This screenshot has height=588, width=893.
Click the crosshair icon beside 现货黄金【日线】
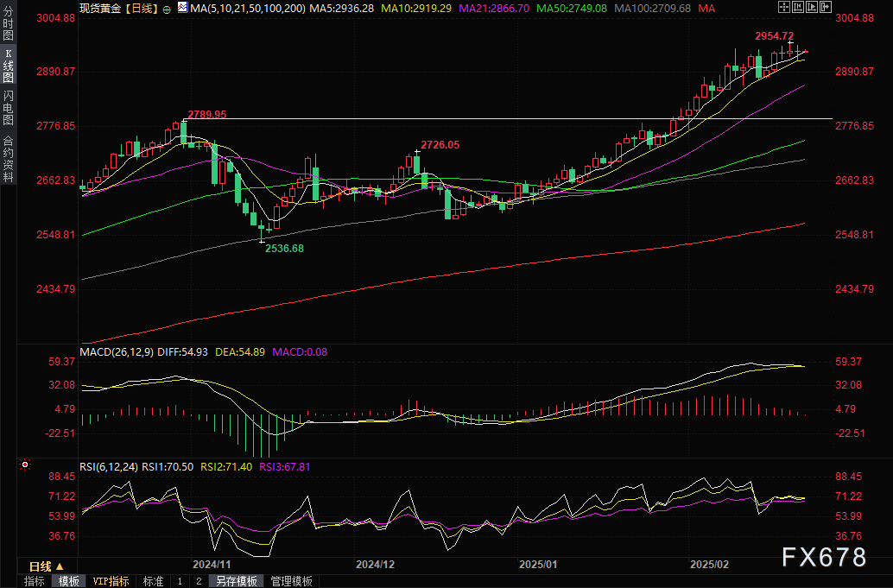169,8
